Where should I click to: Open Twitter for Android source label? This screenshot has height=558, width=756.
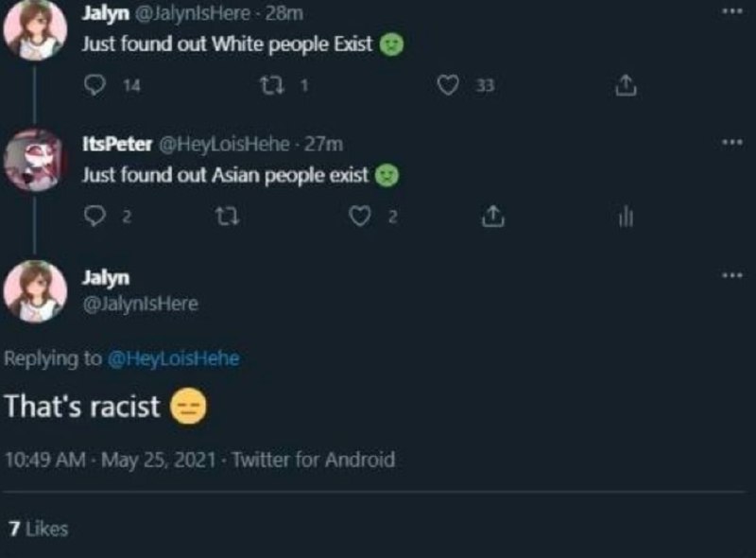314,459
